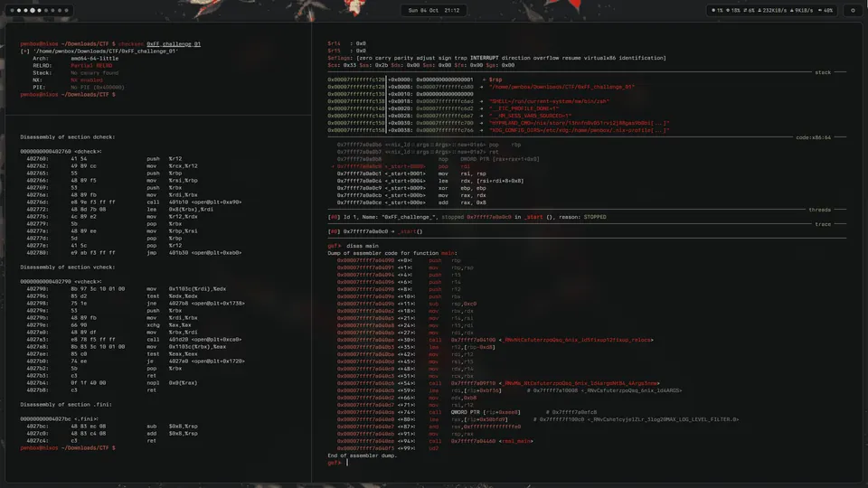Click 'Dump of assembler code for function main:'

[x=392, y=253]
